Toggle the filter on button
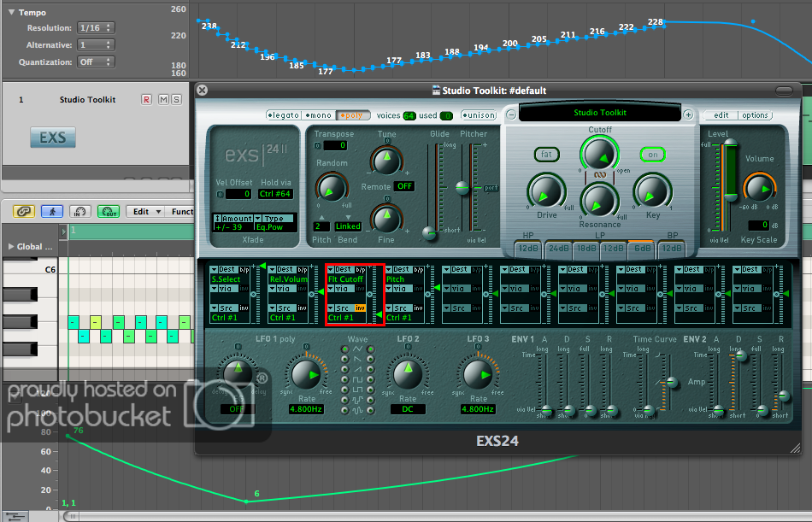 click(652, 155)
